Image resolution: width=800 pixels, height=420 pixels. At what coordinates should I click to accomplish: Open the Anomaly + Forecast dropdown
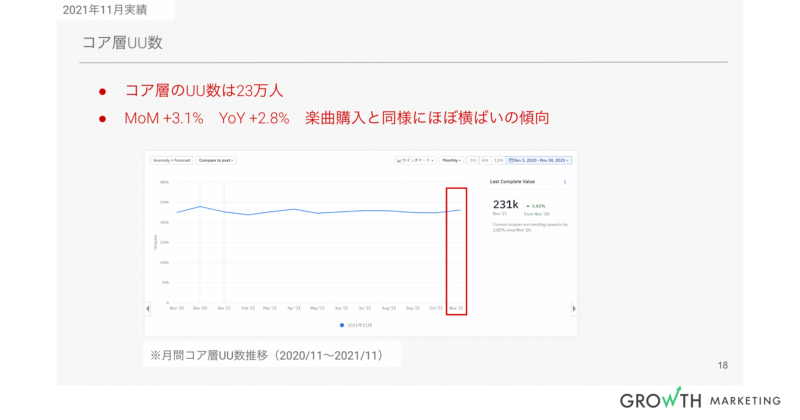(171, 160)
